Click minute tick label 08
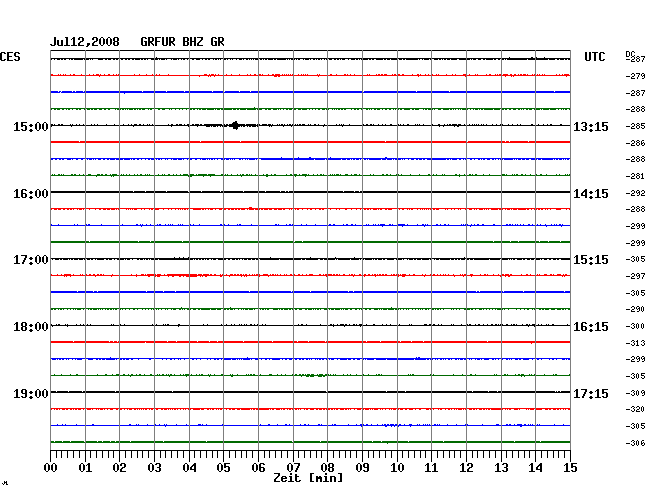 coord(327,468)
